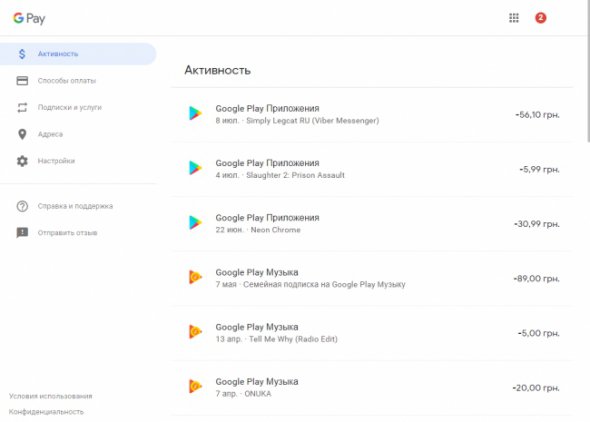This screenshot has height=422, width=590.
Task: Click the dollar Активность icon
Action: point(22,54)
